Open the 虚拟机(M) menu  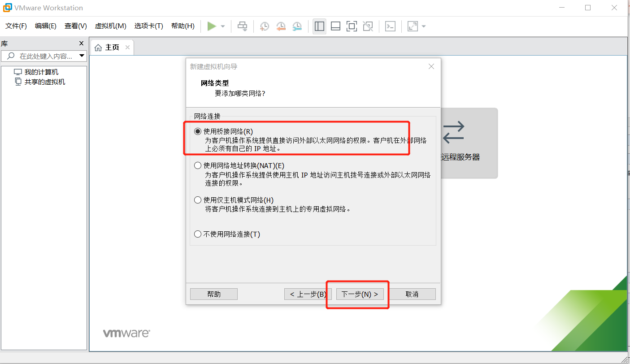[111, 26]
